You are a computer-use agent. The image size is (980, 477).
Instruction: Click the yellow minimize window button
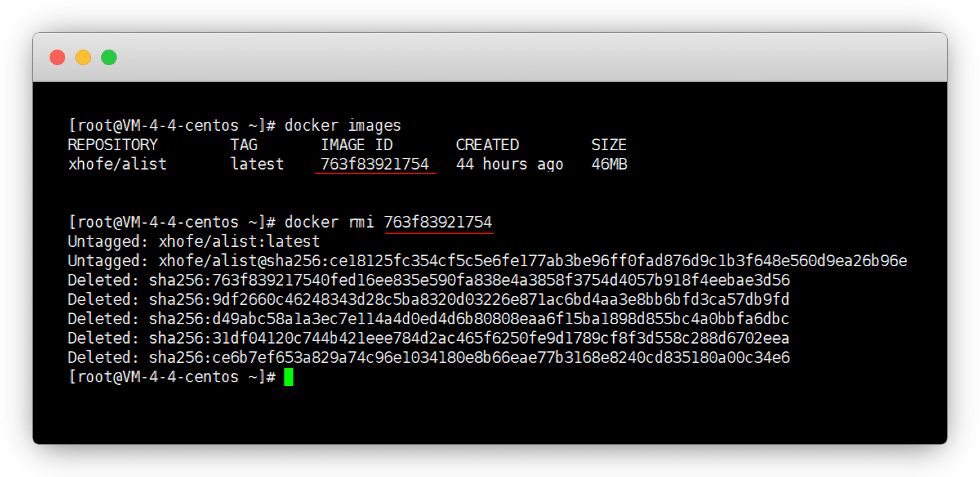[x=83, y=57]
